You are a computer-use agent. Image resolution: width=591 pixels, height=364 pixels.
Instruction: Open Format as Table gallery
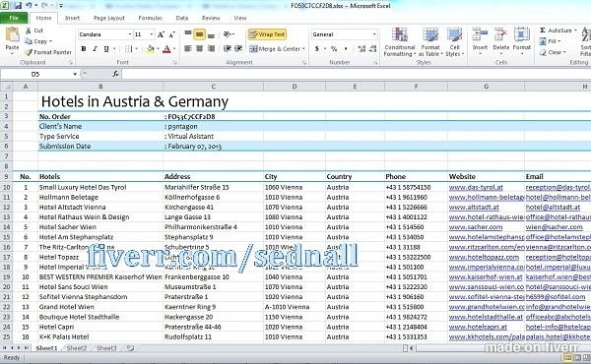coord(430,41)
